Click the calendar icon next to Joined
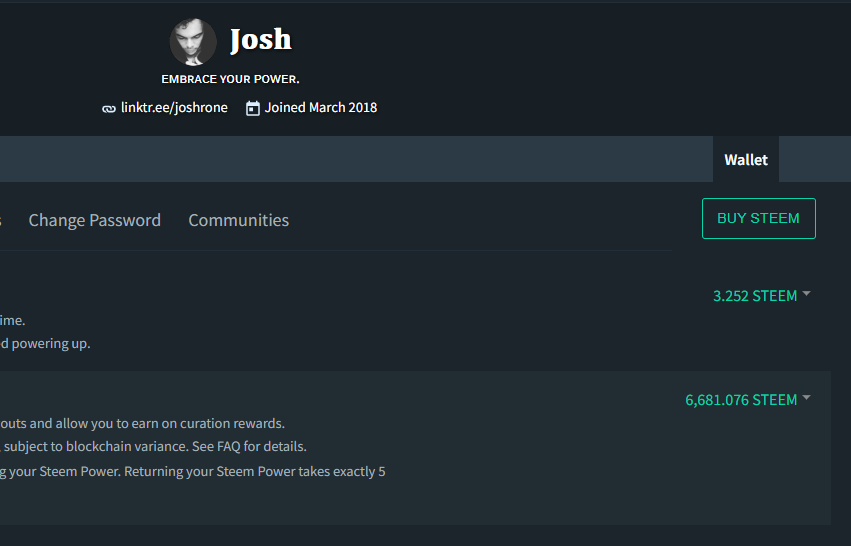This screenshot has height=546, width=851. [x=253, y=108]
